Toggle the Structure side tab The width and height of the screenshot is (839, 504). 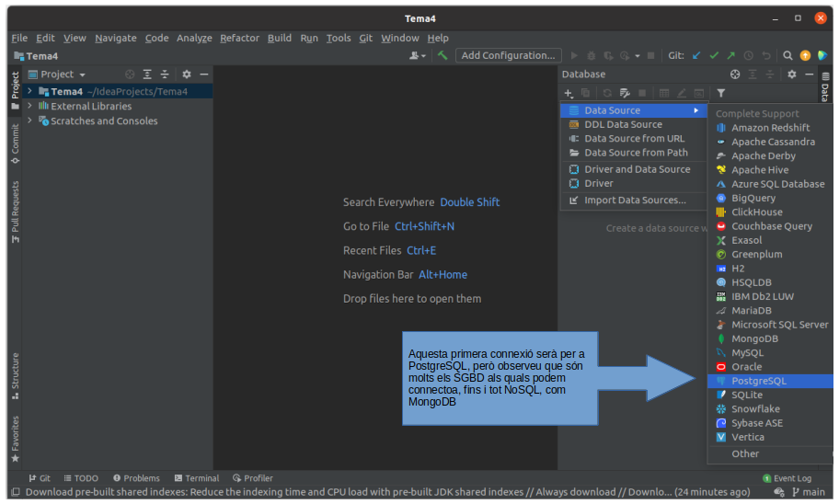pyautogui.click(x=15, y=376)
